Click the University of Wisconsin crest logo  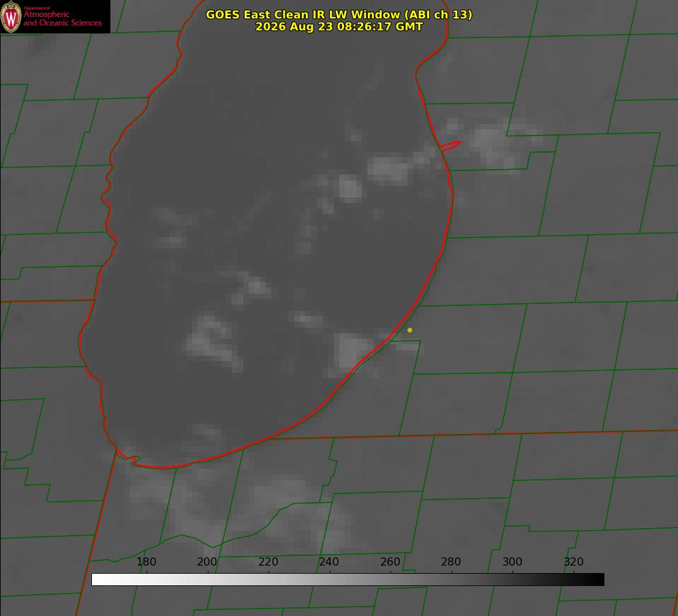11,16
